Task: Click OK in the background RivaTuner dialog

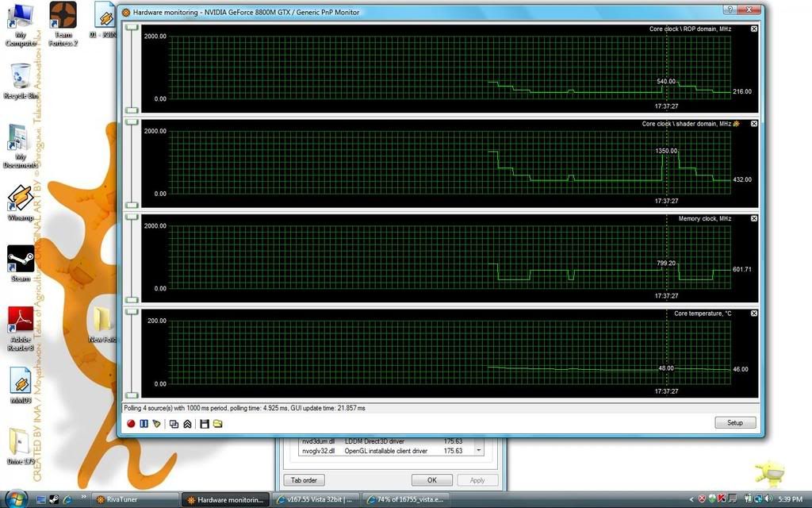Action: click(432, 480)
